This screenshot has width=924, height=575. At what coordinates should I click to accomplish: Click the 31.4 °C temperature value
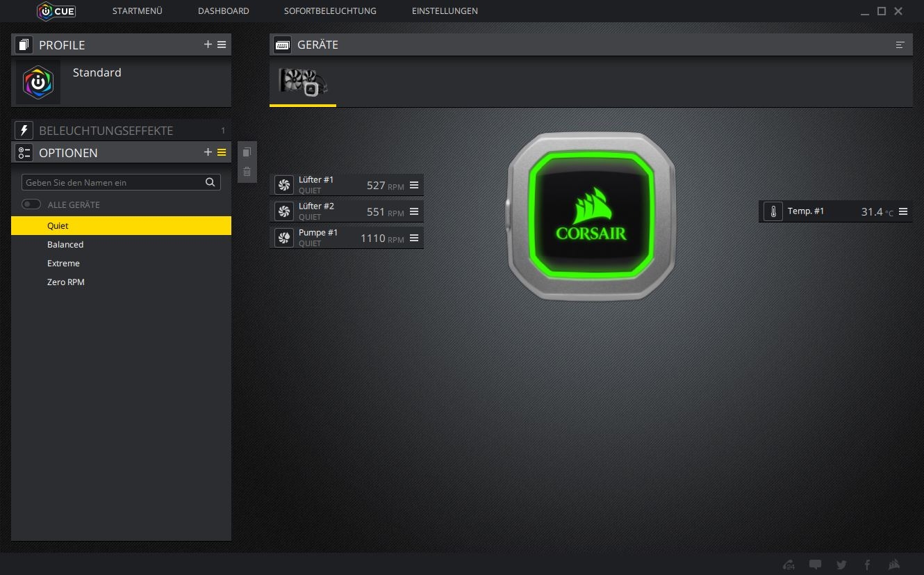877,212
